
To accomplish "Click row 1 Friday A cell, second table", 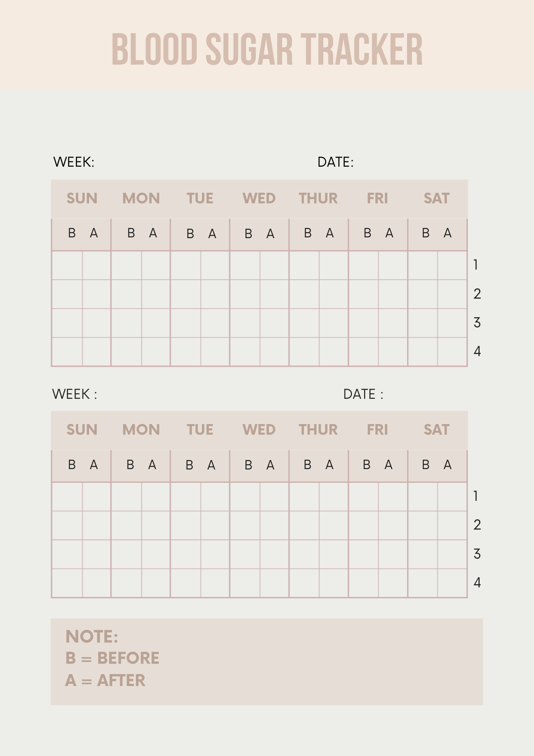I will tap(393, 497).
